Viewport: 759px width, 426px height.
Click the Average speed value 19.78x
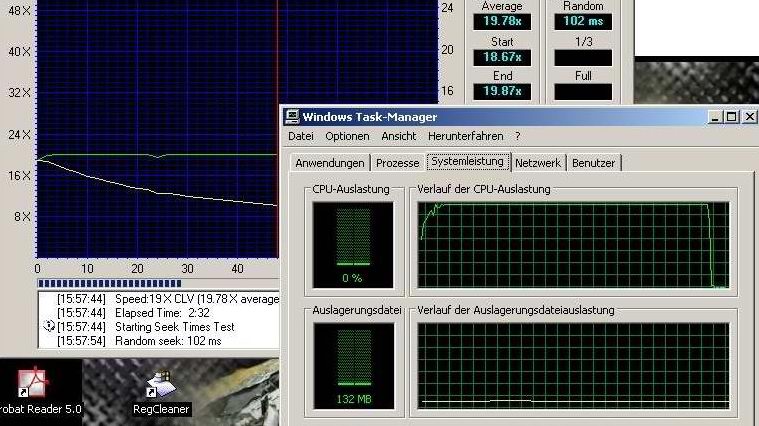point(502,21)
